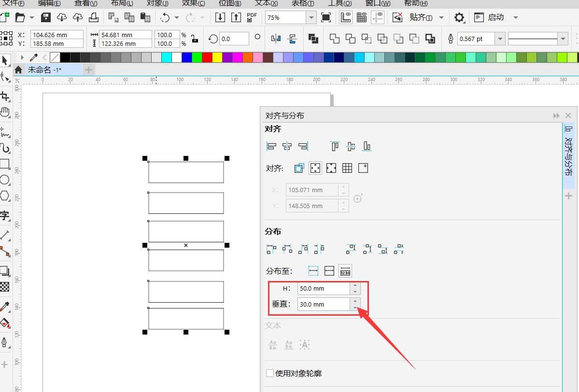Viewport: 579px width, 392px height.
Task: Click the align top edges icon
Action: pyautogui.click(x=334, y=146)
